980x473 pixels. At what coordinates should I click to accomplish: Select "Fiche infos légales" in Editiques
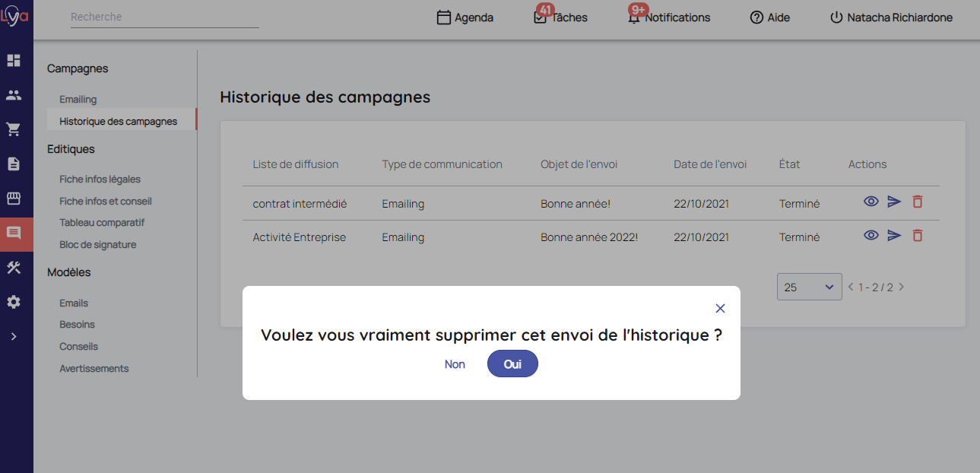point(100,179)
